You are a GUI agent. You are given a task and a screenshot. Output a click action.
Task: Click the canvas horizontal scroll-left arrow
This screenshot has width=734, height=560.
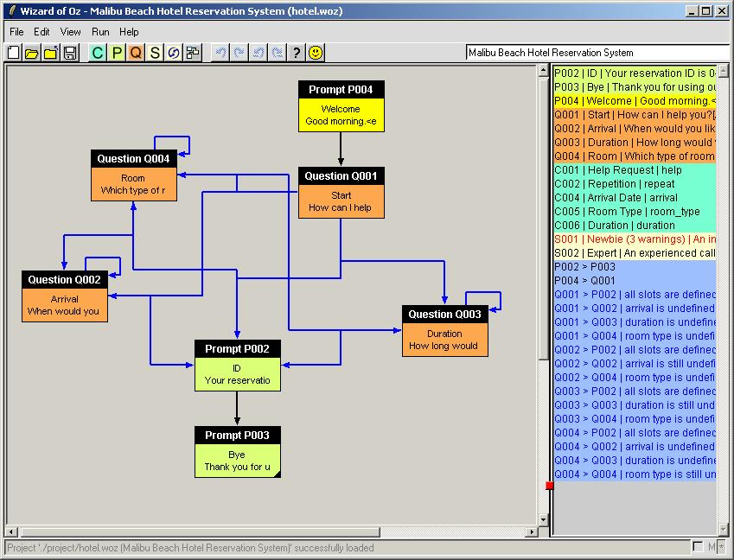(11, 532)
